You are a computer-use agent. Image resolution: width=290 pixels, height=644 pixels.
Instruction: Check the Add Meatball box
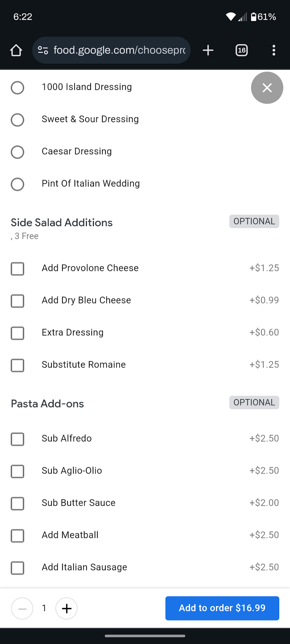point(17,536)
